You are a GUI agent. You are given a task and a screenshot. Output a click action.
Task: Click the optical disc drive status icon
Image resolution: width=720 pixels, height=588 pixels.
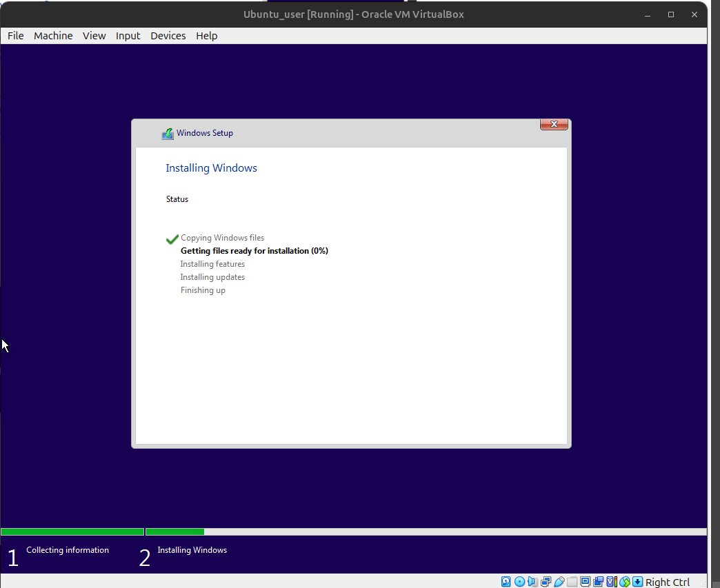(519, 582)
